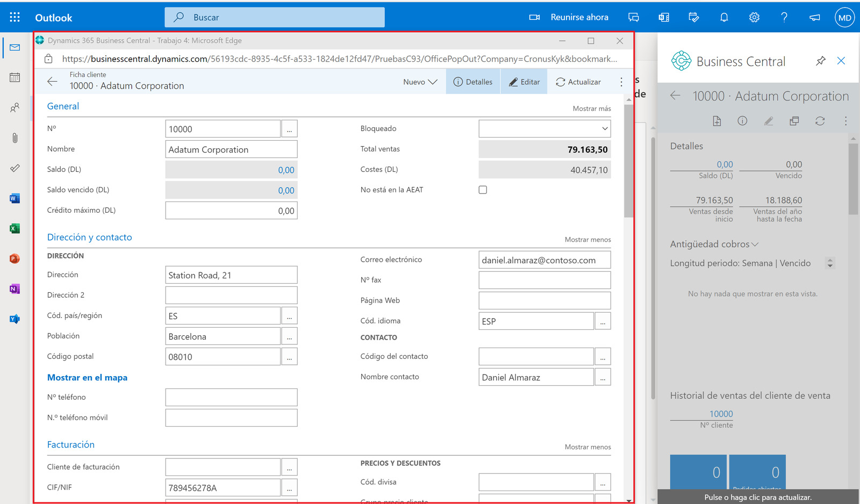
Task: Open the Nombre contacto lookup ellipsis
Action: [x=603, y=377]
